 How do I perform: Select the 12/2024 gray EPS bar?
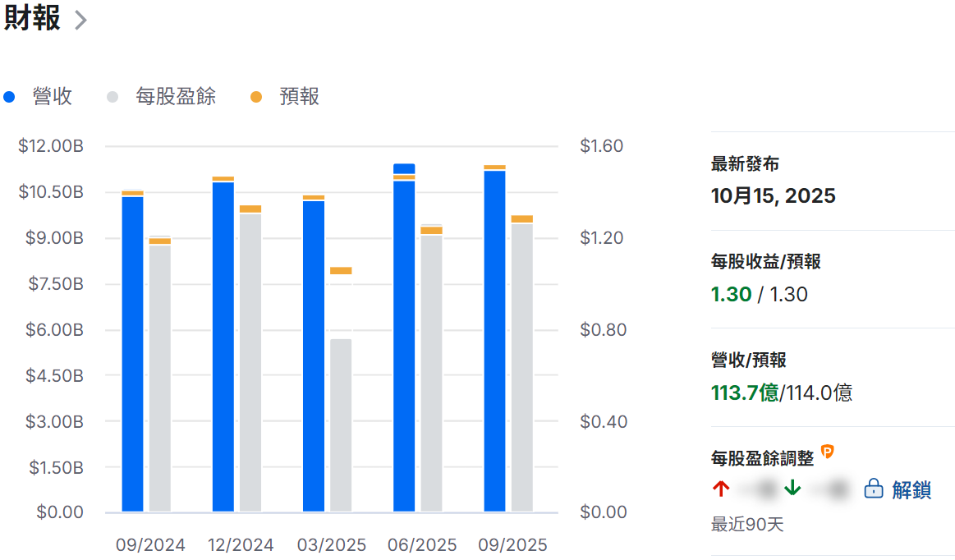coord(250,361)
